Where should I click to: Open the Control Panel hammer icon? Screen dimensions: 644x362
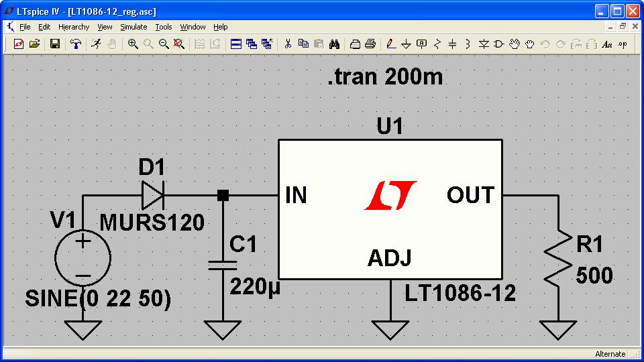pyautogui.click(x=76, y=44)
